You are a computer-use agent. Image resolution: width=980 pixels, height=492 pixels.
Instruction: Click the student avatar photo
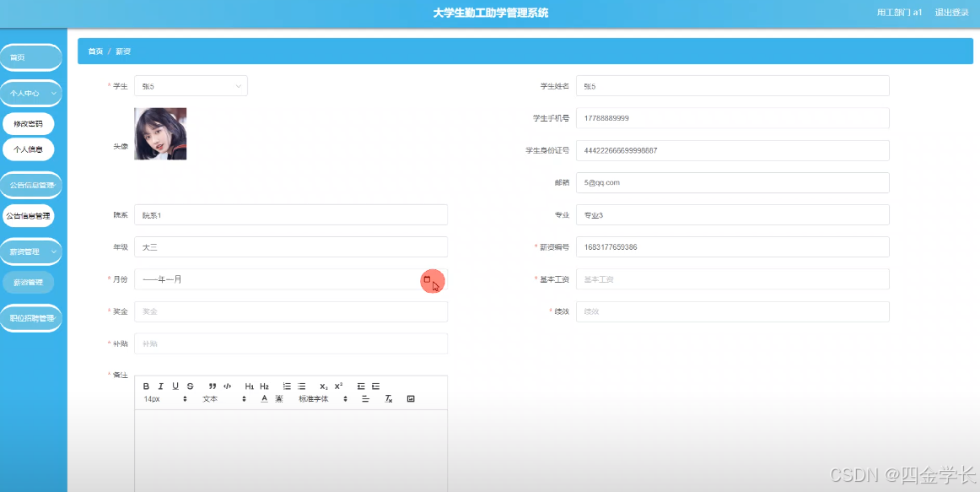click(x=160, y=134)
